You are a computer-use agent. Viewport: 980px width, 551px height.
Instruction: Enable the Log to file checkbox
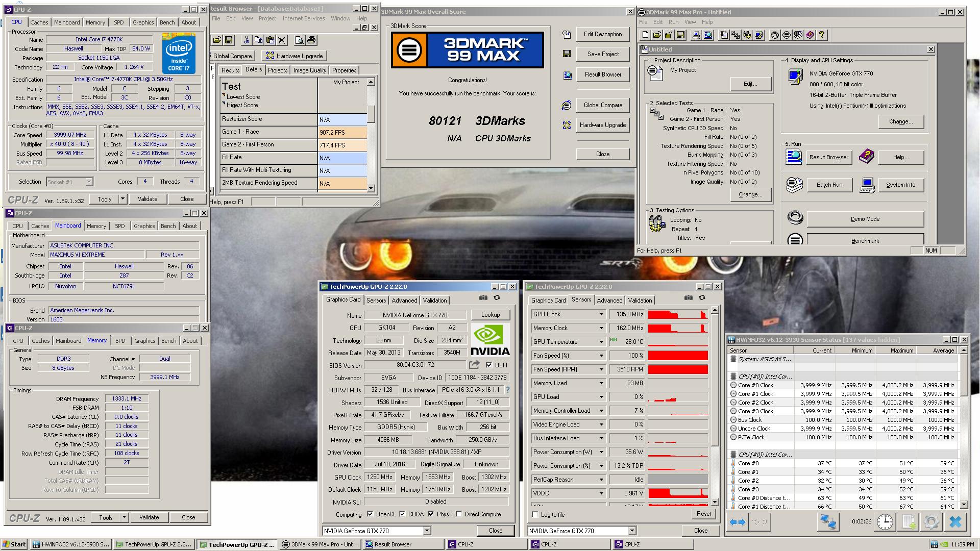535,514
